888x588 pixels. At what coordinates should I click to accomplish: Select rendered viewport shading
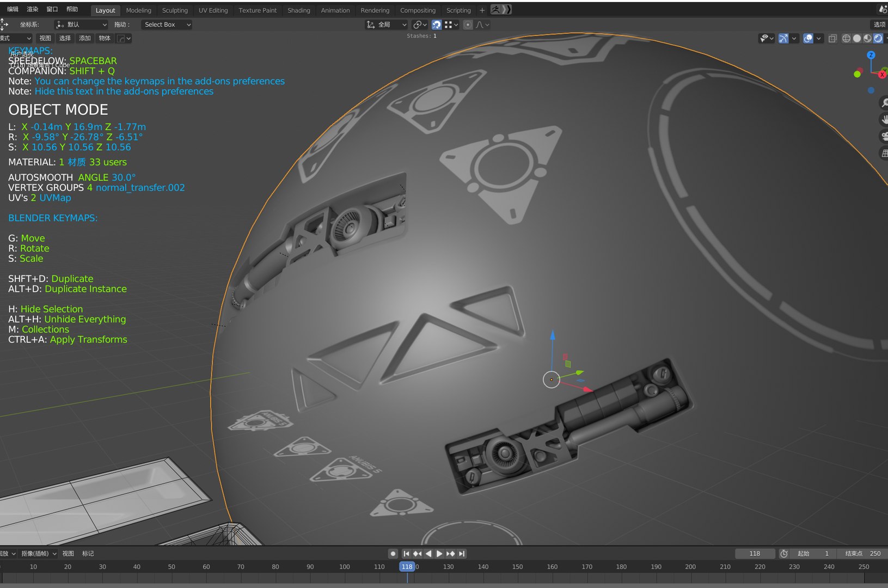[x=878, y=38]
